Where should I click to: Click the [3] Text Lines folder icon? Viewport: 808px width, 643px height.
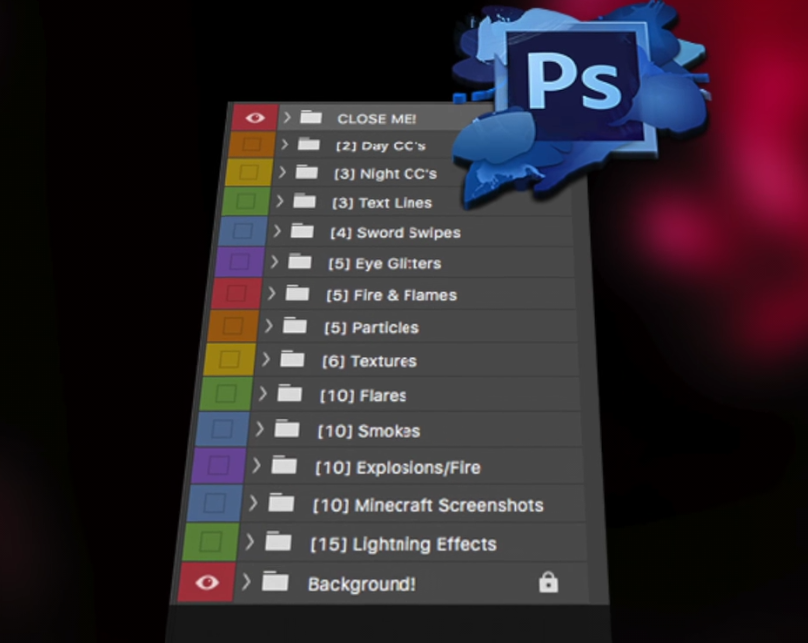click(305, 200)
